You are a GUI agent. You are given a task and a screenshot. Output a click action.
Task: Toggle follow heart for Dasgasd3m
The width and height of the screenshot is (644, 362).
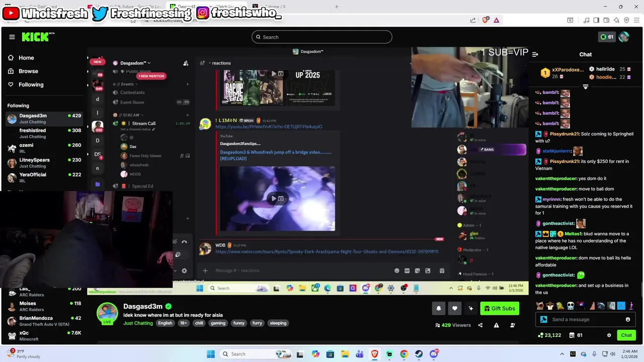(455, 308)
